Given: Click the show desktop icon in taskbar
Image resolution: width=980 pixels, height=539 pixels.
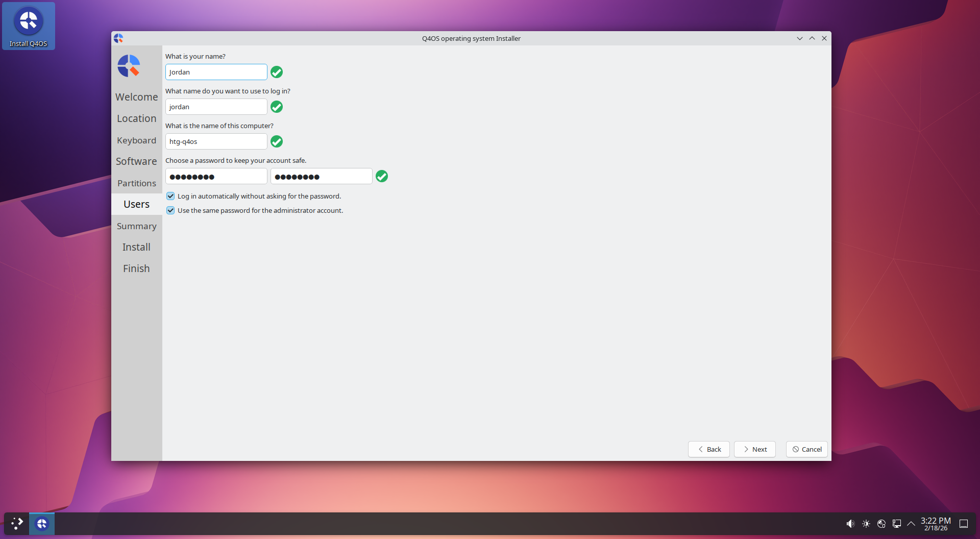Looking at the screenshot, I should (964, 524).
